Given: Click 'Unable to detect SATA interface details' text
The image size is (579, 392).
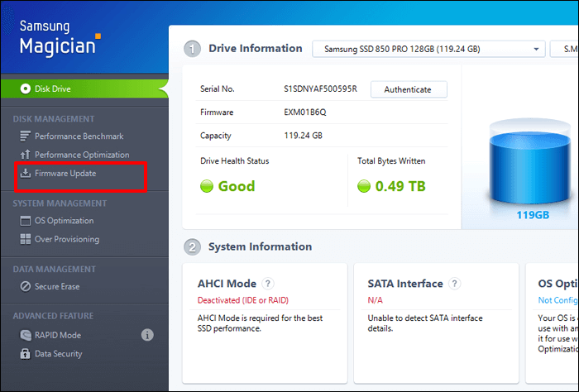Looking at the screenshot, I should coord(425,323).
